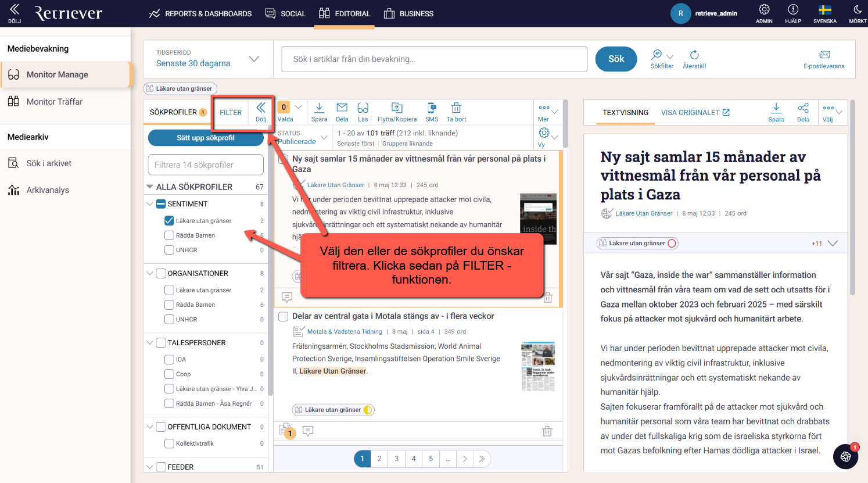Click Spara icon in text view panel
Viewport: 868px width, 483px height.
[776, 112]
